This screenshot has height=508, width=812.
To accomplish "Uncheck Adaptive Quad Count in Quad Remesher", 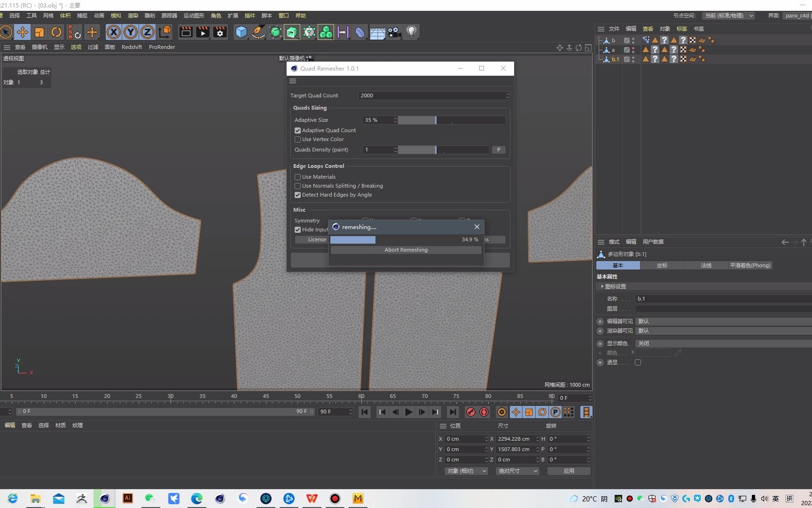I will [297, 130].
